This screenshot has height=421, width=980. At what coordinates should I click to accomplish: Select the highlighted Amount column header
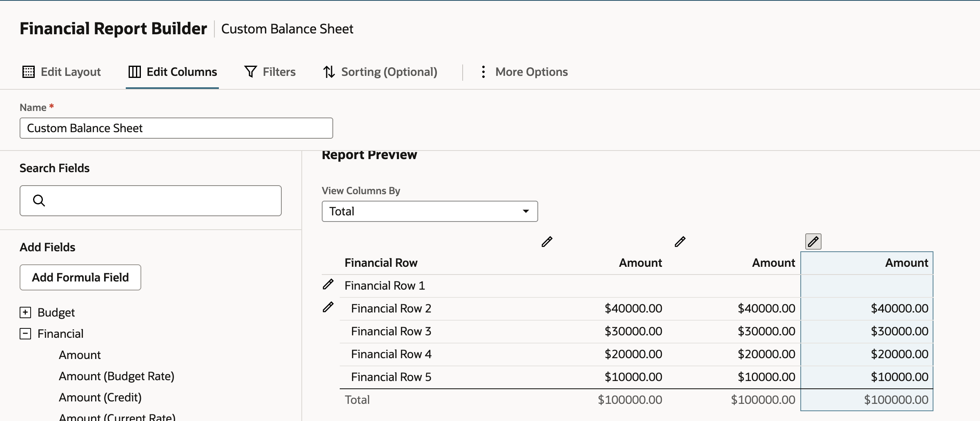tap(867, 263)
